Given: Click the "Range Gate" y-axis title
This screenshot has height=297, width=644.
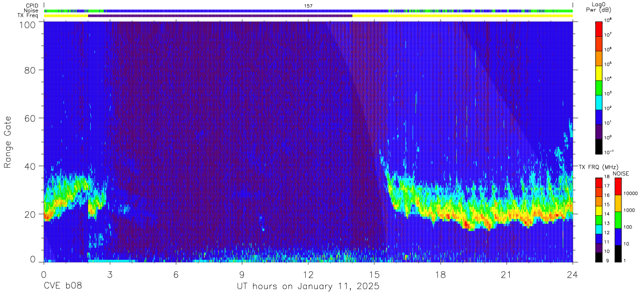Looking at the screenshot, I should point(8,141).
